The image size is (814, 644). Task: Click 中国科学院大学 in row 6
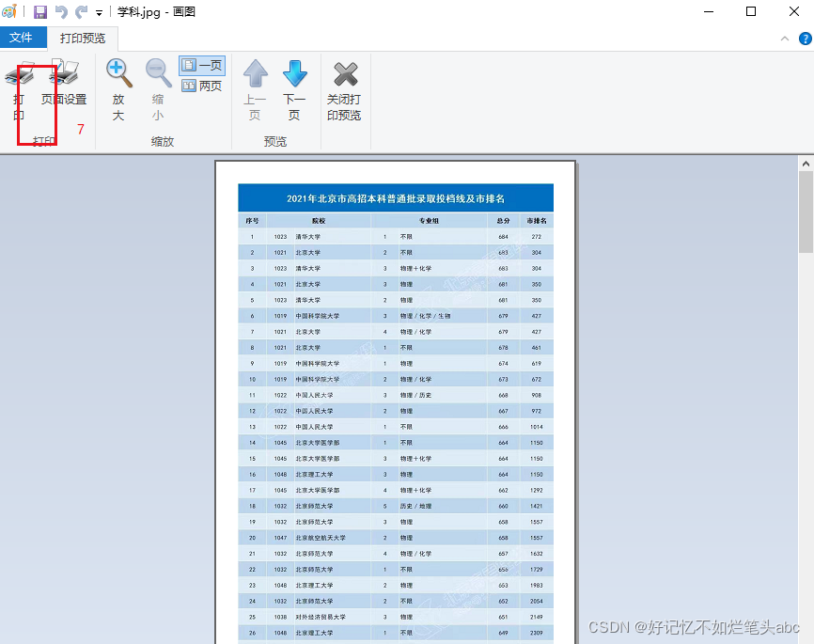tap(318, 316)
